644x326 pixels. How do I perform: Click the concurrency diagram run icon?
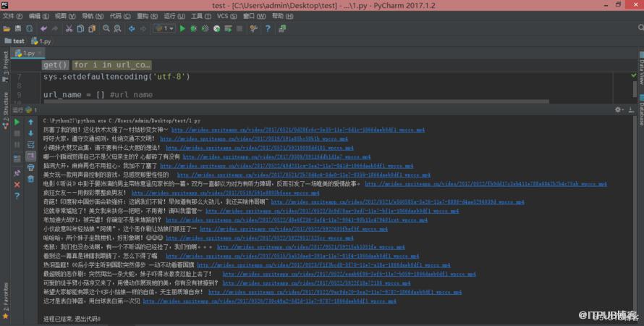[x=229, y=28]
